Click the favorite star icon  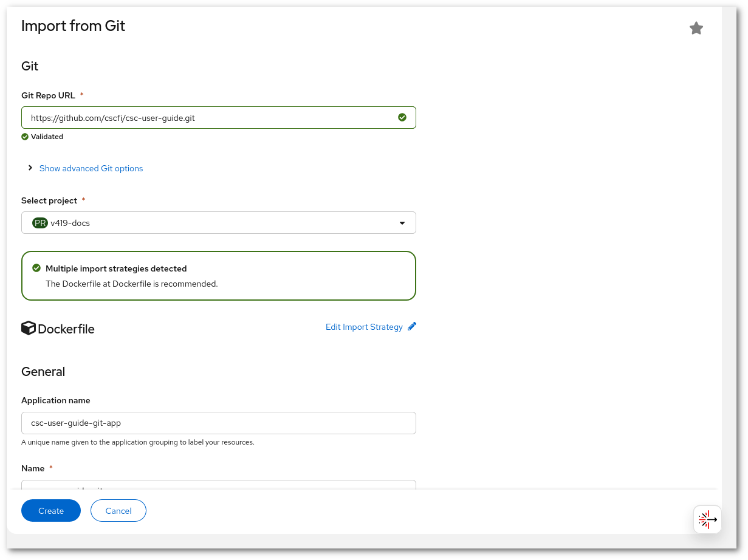pyautogui.click(x=696, y=29)
